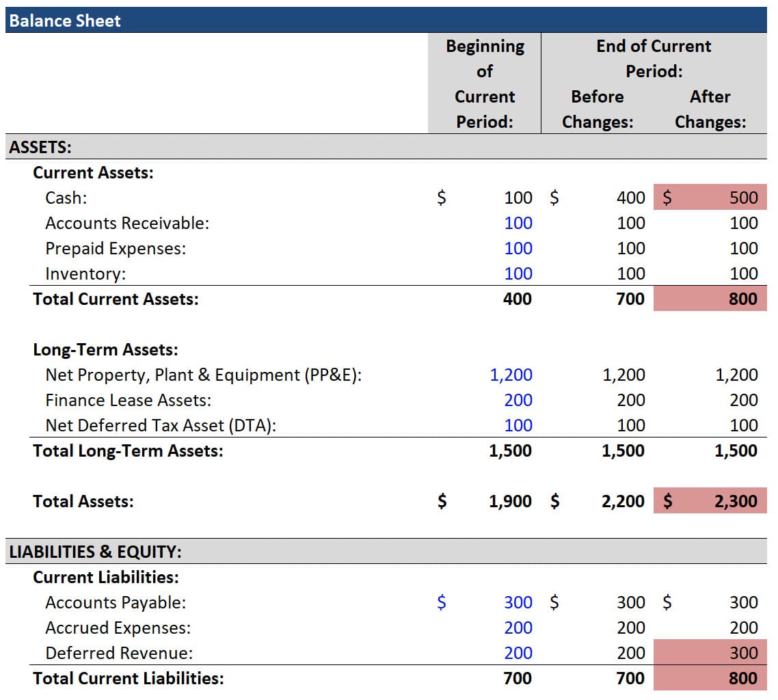
Task: Click the Total Long-Term Assets 1,500 cell
Action: click(x=516, y=450)
